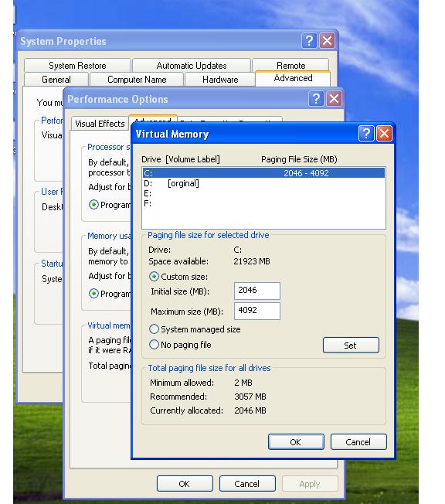Select drive E: in the drive list
This screenshot has height=504, width=445.
(263, 193)
